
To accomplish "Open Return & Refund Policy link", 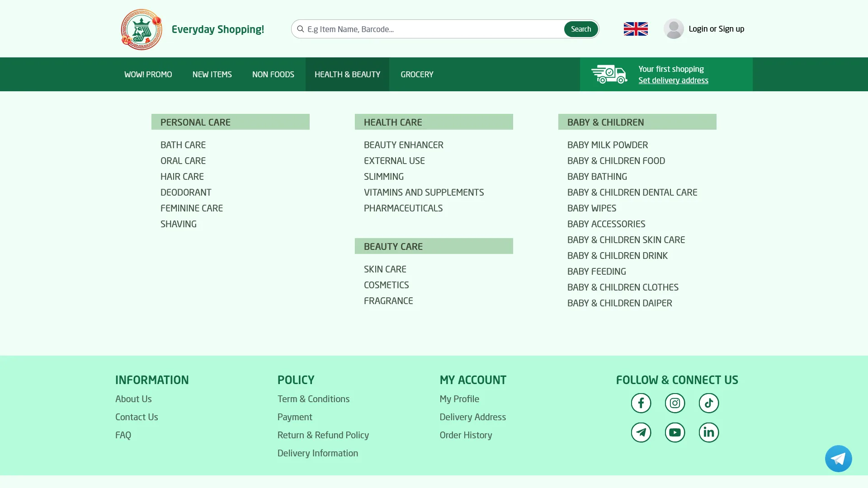I will click(323, 435).
